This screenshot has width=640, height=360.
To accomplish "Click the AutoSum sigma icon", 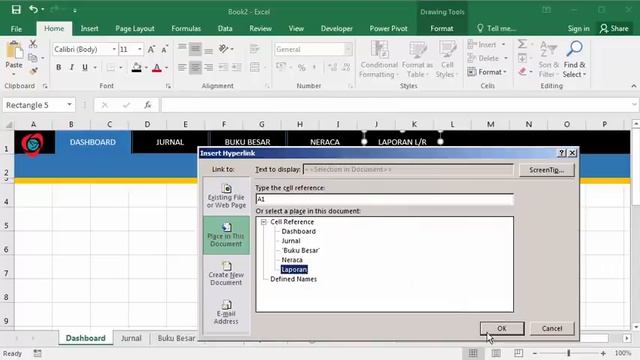I will [522, 44].
